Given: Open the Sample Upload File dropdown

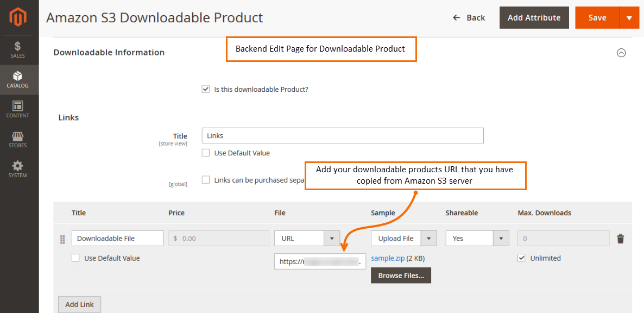Looking at the screenshot, I should tap(403, 238).
